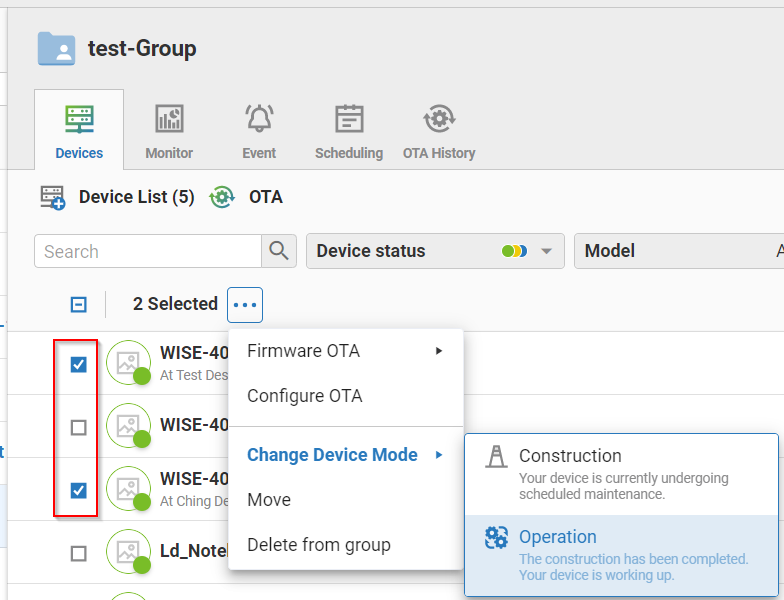The width and height of the screenshot is (784, 600).
Task: Uncheck the first WISE-40 device checkbox
Action: [x=78, y=365]
